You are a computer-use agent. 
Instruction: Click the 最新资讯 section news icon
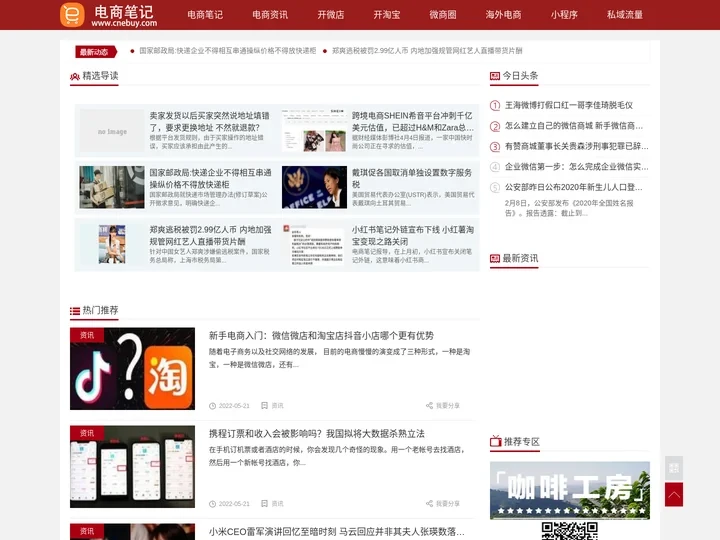pos(495,259)
